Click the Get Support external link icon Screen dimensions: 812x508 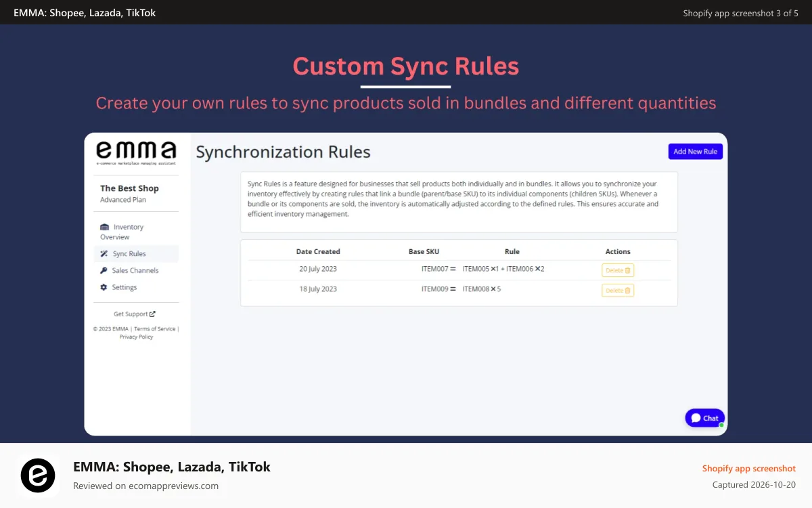(x=152, y=314)
